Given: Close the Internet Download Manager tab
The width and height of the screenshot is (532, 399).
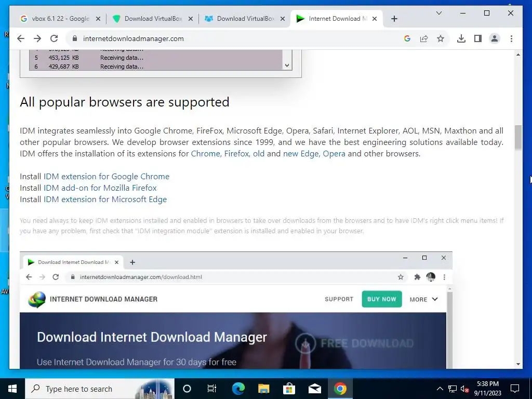Looking at the screenshot, I should pos(374,19).
